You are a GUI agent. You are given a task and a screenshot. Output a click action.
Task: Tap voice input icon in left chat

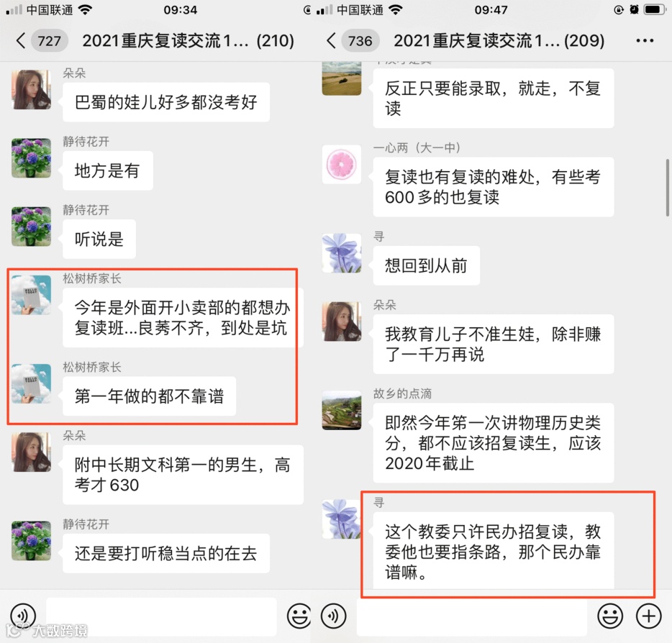click(x=23, y=616)
